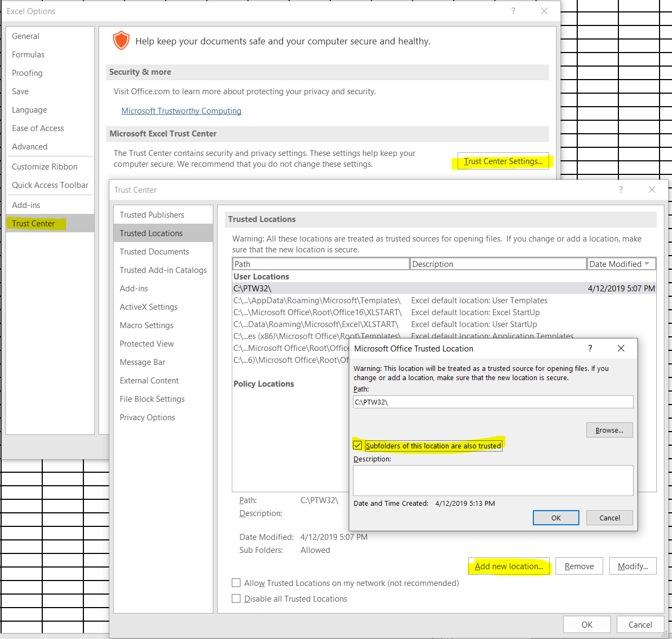The height and width of the screenshot is (639, 672).
Task: Enable Allow Trusted Locations on my network
Action: [236, 583]
